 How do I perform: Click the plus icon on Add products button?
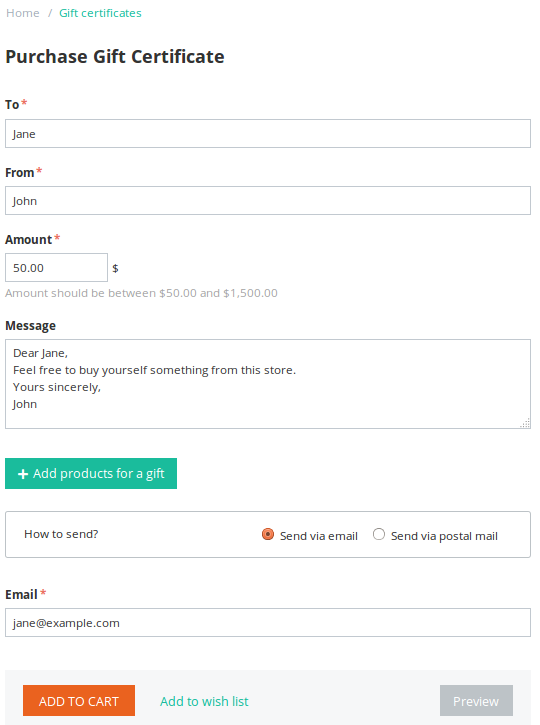coord(23,474)
